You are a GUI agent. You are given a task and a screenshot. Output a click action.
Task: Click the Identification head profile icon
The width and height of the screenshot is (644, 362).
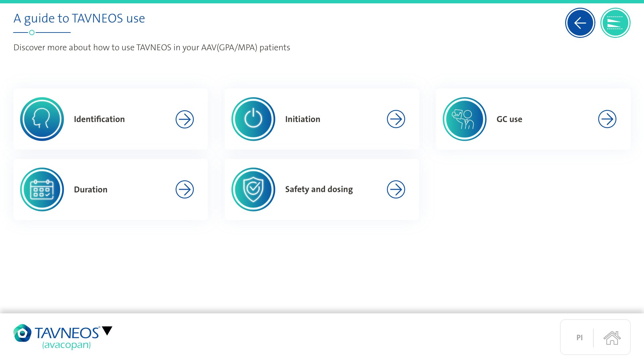[42, 119]
